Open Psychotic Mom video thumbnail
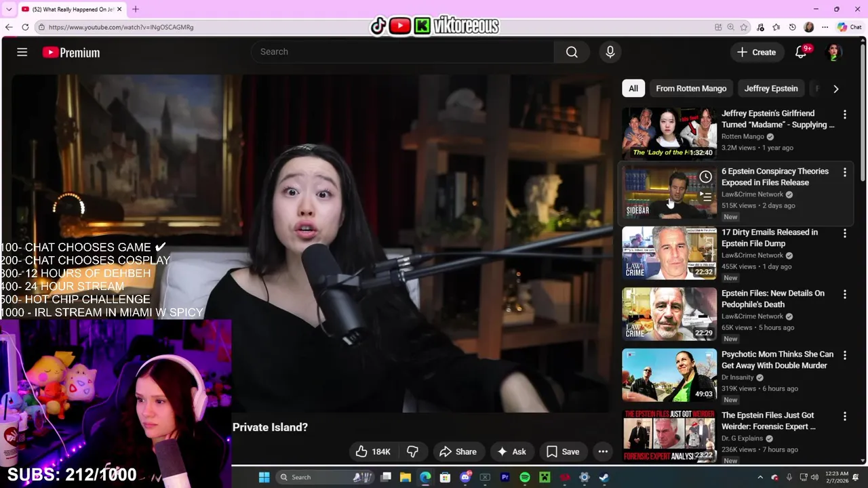The height and width of the screenshot is (488, 868). click(669, 375)
